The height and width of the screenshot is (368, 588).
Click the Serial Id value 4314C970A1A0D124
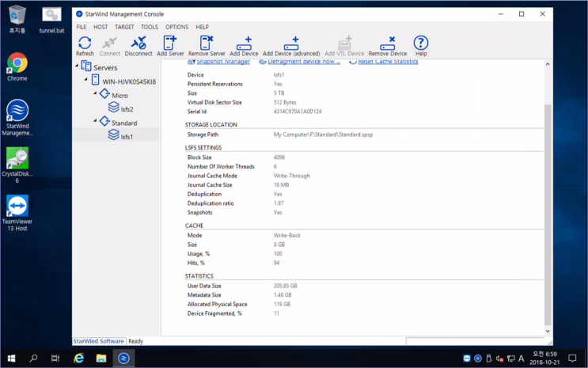coord(298,112)
